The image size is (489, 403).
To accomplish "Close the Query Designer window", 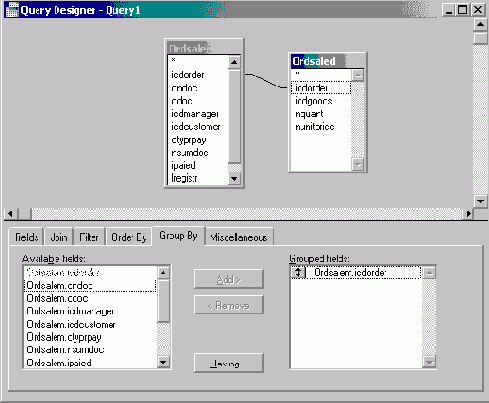I will click(x=478, y=10).
